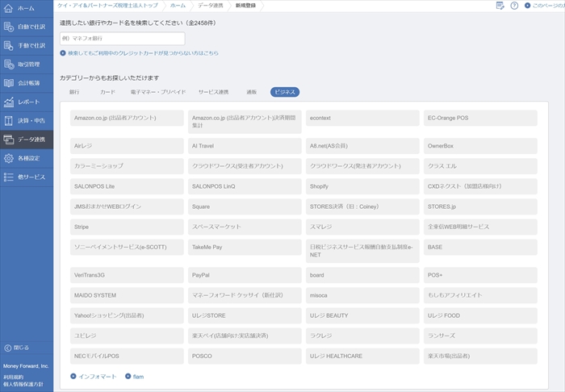This screenshot has height=392, width=565.
Task: Open 個人情報保護方針 link in sidebar
Action: tap(23, 384)
